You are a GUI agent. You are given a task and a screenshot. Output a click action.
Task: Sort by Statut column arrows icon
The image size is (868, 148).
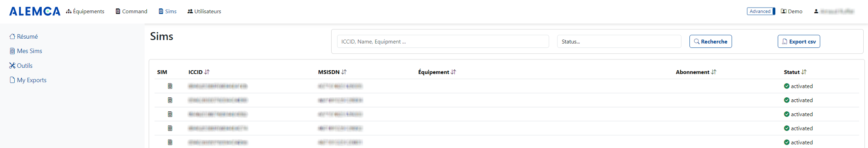click(x=804, y=72)
